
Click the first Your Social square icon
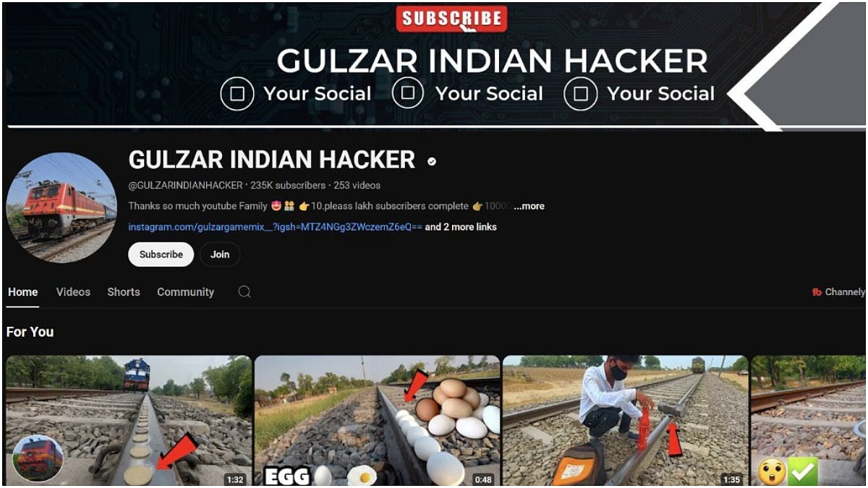pyautogui.click(x=237, y=93)
